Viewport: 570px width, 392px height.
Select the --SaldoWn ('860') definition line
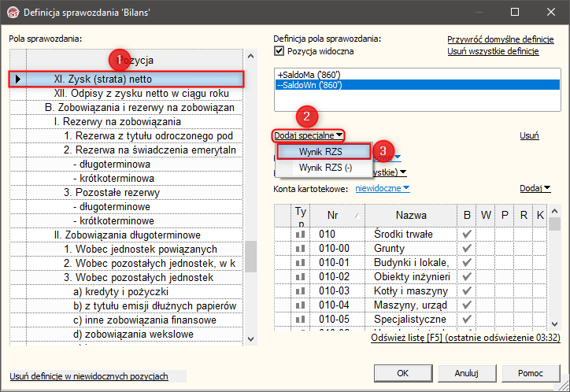417,85
